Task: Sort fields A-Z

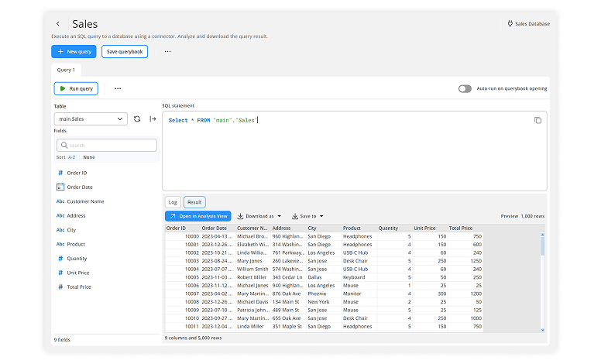Action: pyautogui.click(x=72, y=157)
